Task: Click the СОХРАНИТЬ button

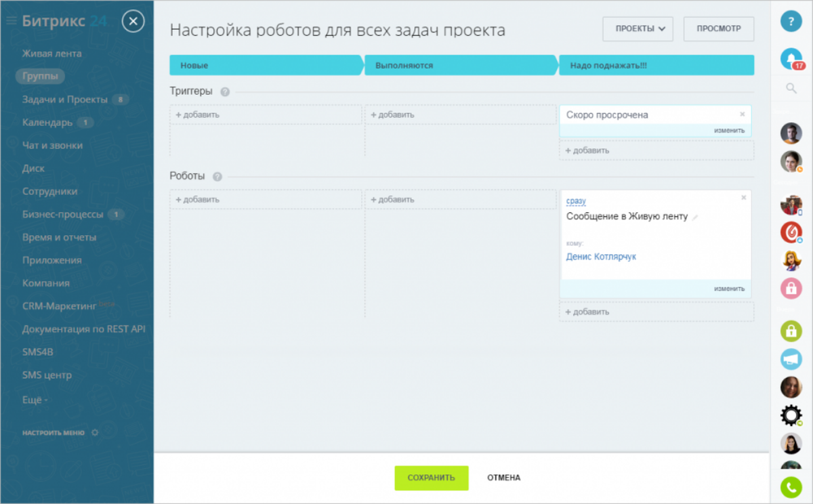Action: point(431,478)
